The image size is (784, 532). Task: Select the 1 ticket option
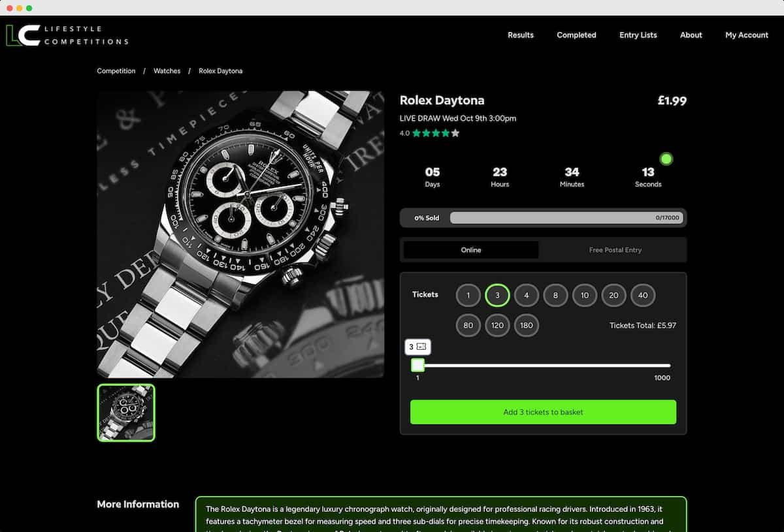tap(468, 295)
